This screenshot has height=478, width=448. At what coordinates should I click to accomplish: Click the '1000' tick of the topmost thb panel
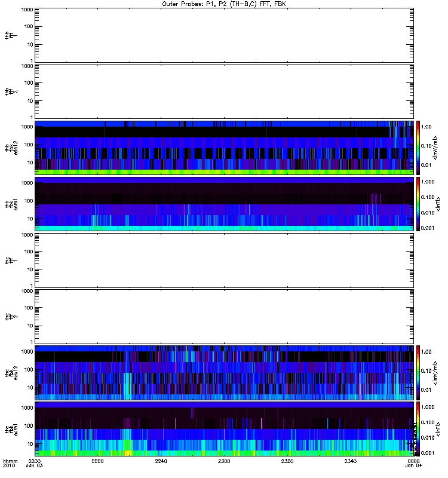pos(27,10)
